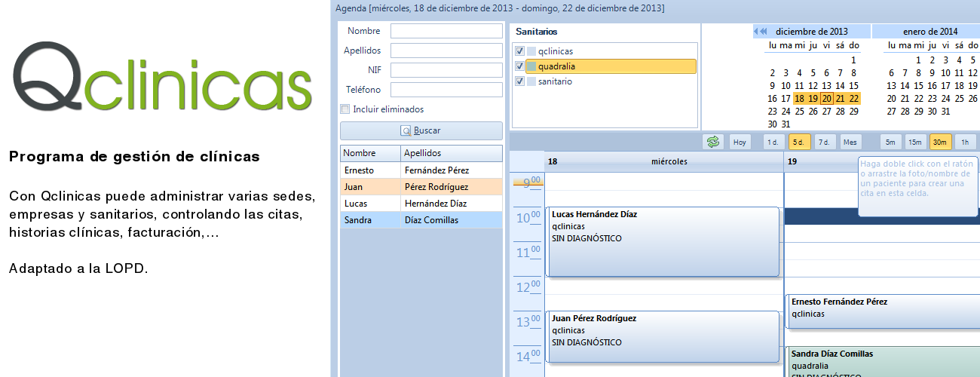Switch to the 5 d. view
Image resolution: width=980 pixels, height=377 pixels.
pos(800,142)
